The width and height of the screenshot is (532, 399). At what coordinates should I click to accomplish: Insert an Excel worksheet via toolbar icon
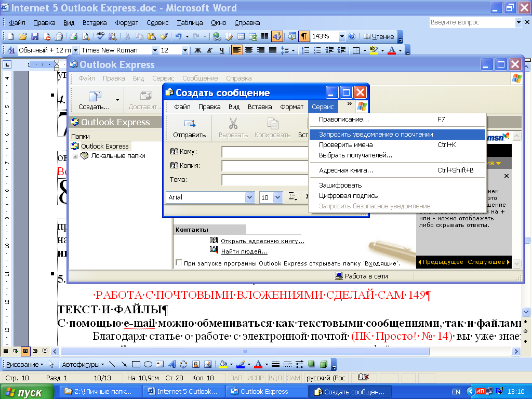tap(253, 36)
